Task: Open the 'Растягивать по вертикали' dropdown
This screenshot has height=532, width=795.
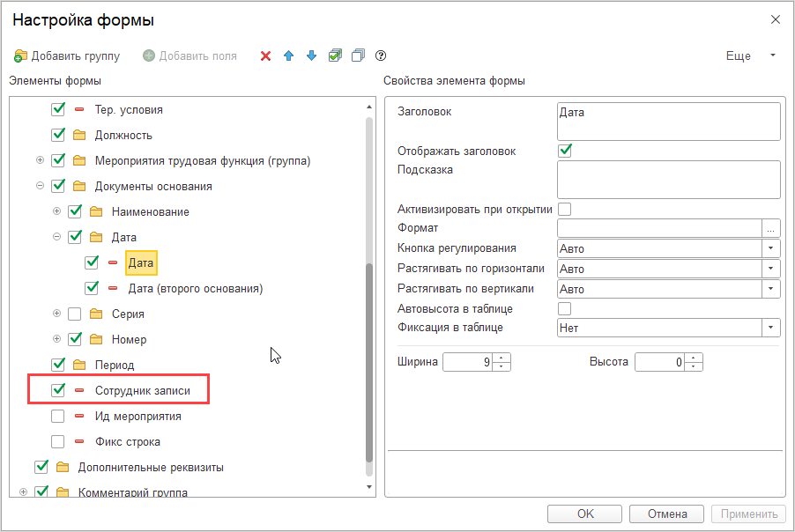Action: 770,289
